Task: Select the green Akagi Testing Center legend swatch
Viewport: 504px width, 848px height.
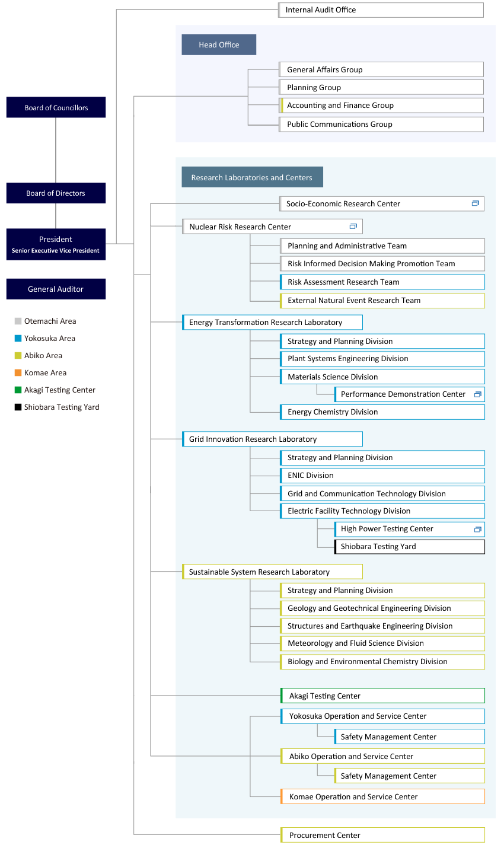Action: point(18,390)
